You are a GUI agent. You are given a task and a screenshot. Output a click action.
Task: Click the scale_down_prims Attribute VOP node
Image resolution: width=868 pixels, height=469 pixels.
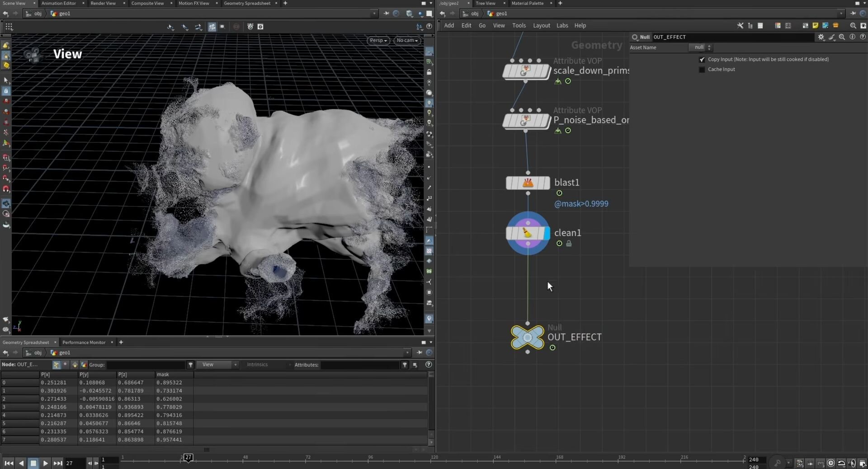tap(526, 71)
